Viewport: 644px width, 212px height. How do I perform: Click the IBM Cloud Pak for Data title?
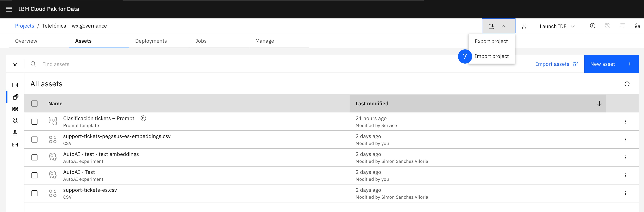(49, 9)
